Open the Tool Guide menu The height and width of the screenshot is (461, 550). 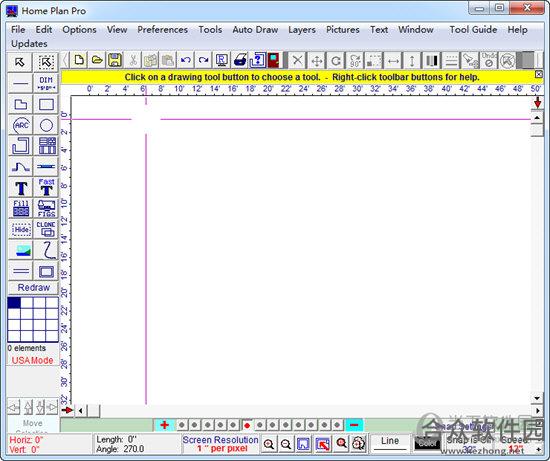[473, 30]
